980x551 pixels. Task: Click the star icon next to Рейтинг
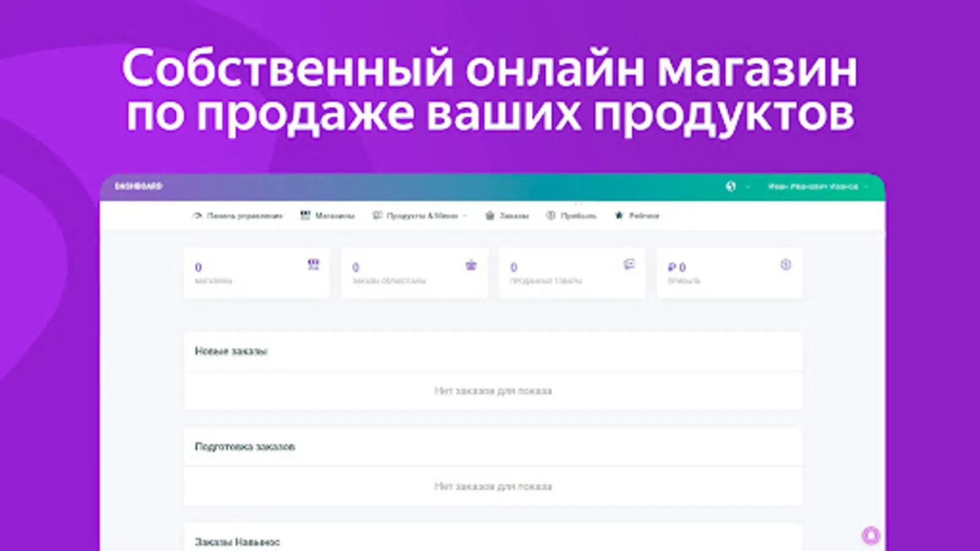click(x=619, y=216)
